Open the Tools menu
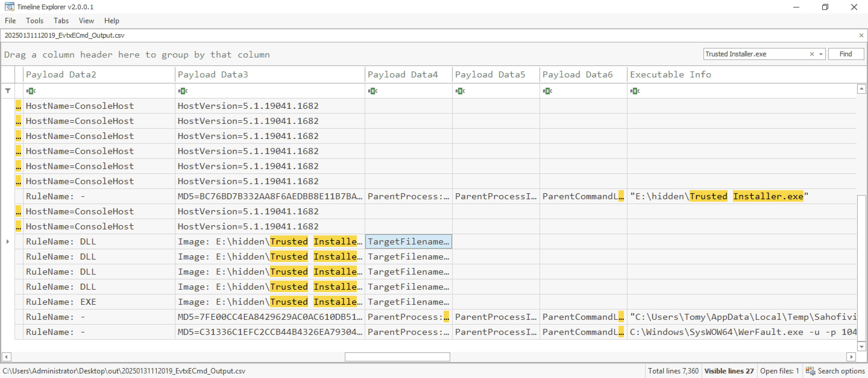Viewport: 868px width, 378px height. pos(34,21)
